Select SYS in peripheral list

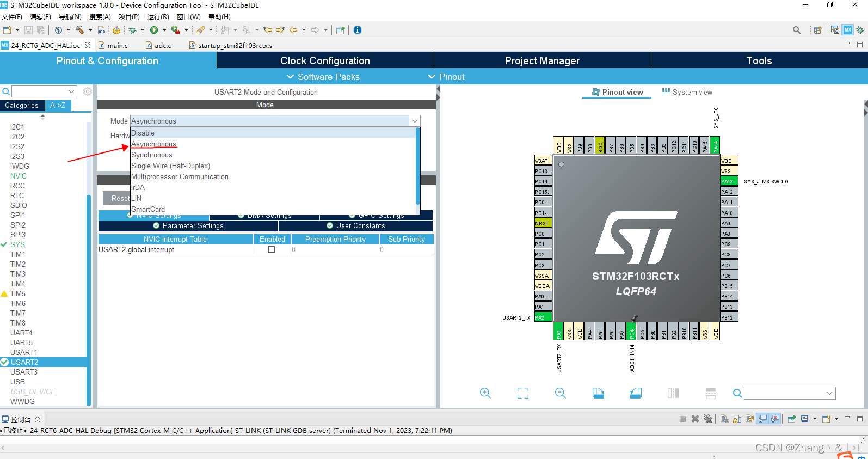(x=17, y=244)
